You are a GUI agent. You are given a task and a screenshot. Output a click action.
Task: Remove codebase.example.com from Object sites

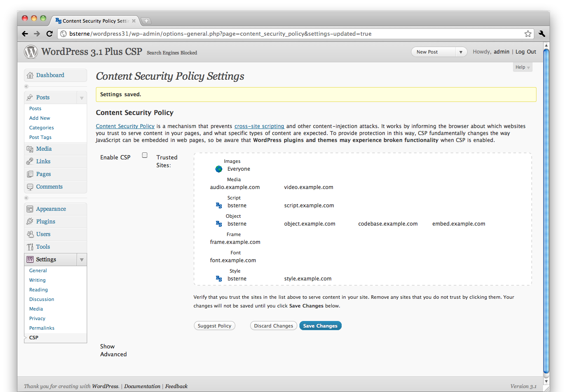coord(388,224)
